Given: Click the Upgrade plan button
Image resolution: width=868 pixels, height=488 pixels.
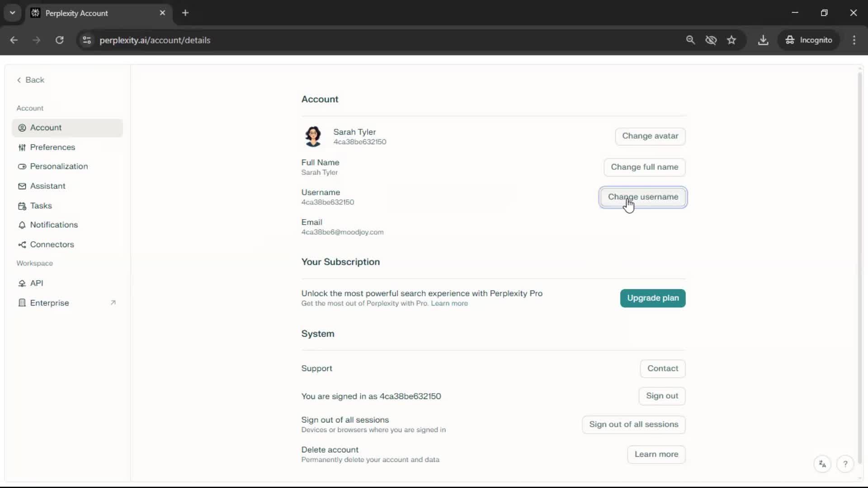Looking at the screenshot, I should tap(652, 298).
